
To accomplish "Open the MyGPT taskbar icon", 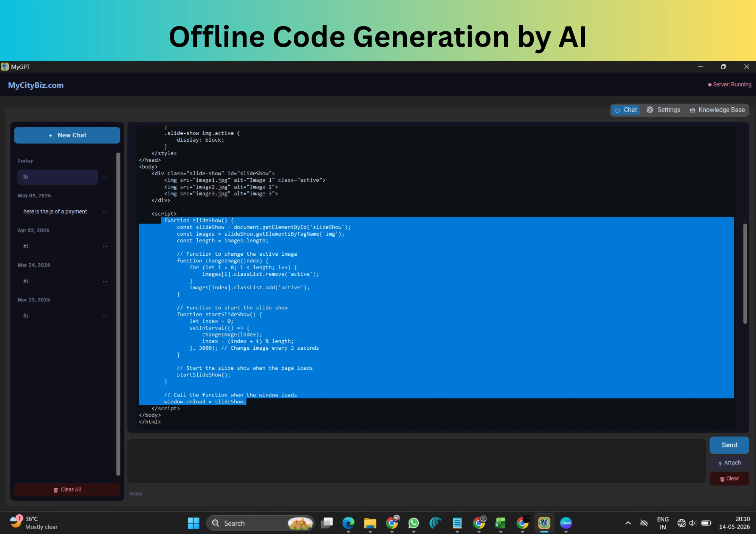I will [544, 523].
